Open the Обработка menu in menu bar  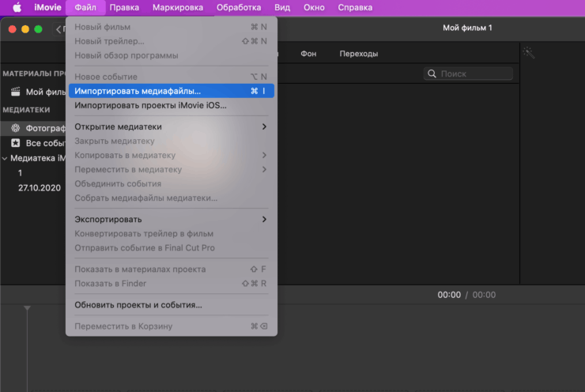pyautogui.click(x=239, y=8)
